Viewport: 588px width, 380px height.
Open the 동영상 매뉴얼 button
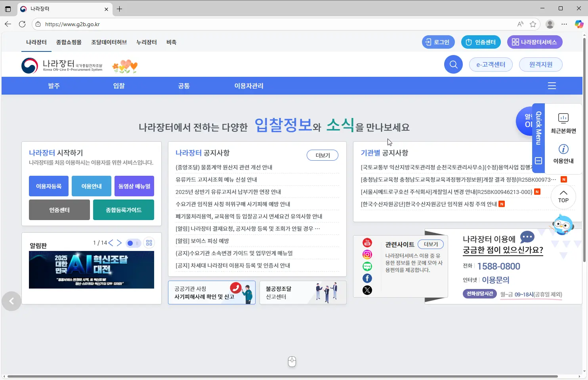[134, 186]
